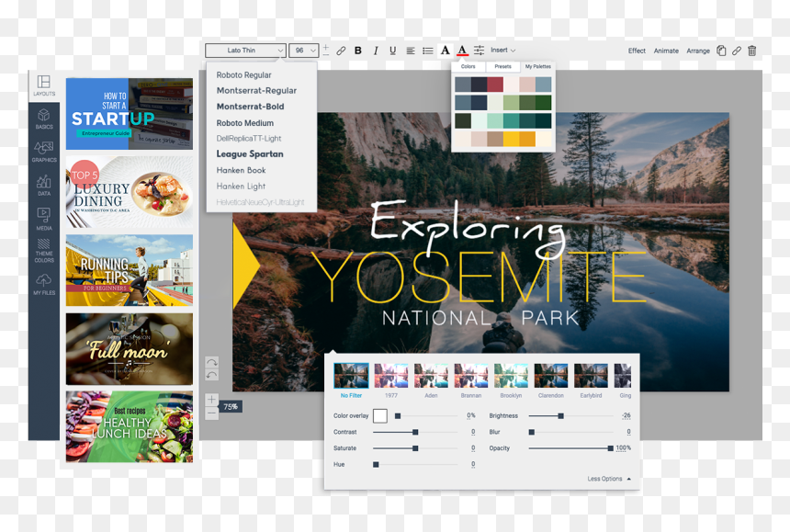The image size is (790, 532).
Task: Open the Color overlay white swatch
Action: (x=380, y=415)
